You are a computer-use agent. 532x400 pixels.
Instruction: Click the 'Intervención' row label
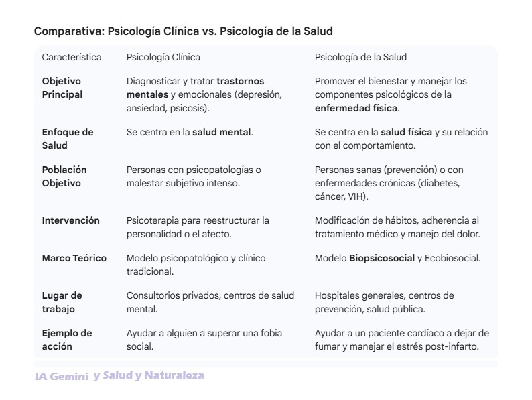(70, 220)
